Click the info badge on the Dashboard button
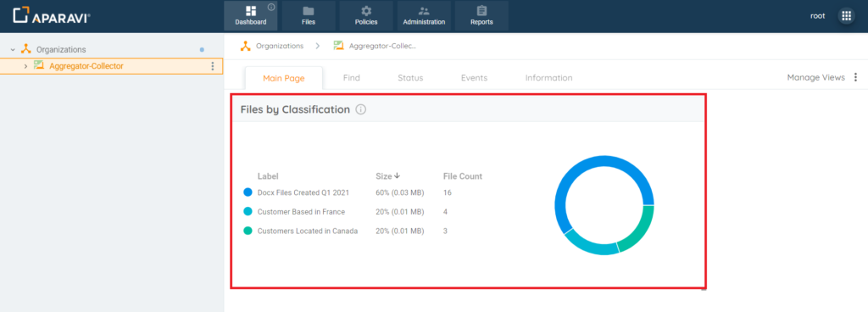The width and height of the screenshot is (868, 312). click(x=270, y=7)
